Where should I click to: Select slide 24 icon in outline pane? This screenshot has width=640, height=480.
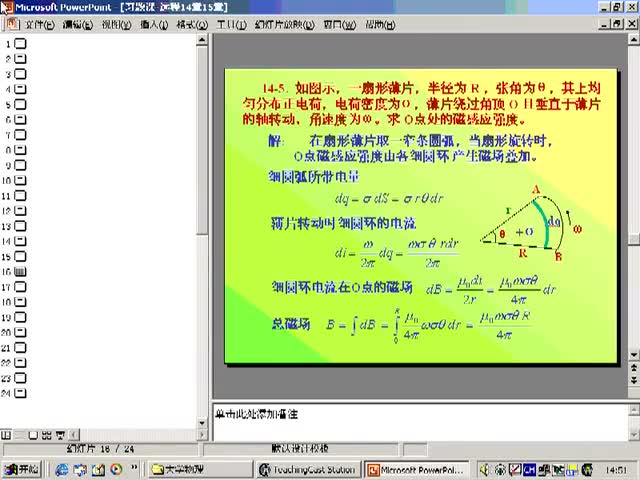tap(20, 393)
